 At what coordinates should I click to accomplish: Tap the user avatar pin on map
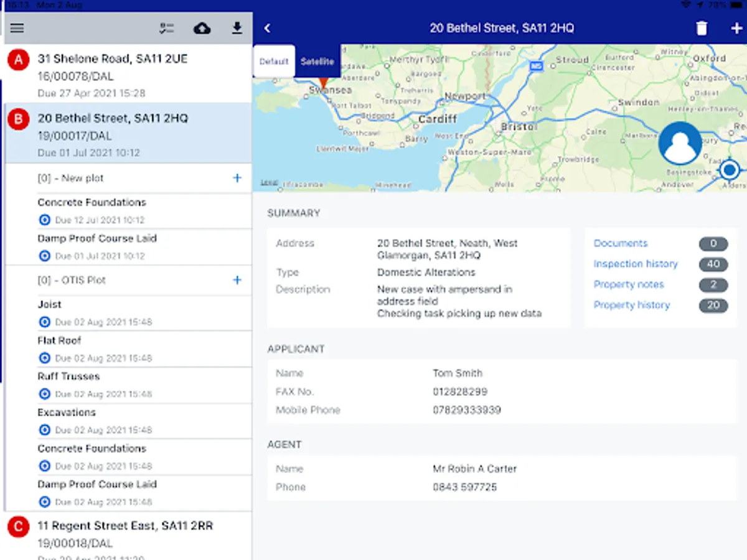[x=680, y=144]
